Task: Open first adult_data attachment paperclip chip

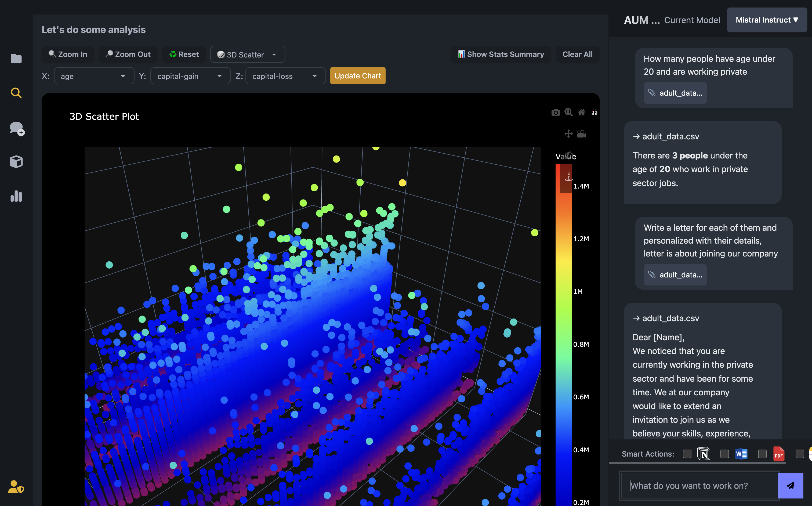Action: coord(675,93)
